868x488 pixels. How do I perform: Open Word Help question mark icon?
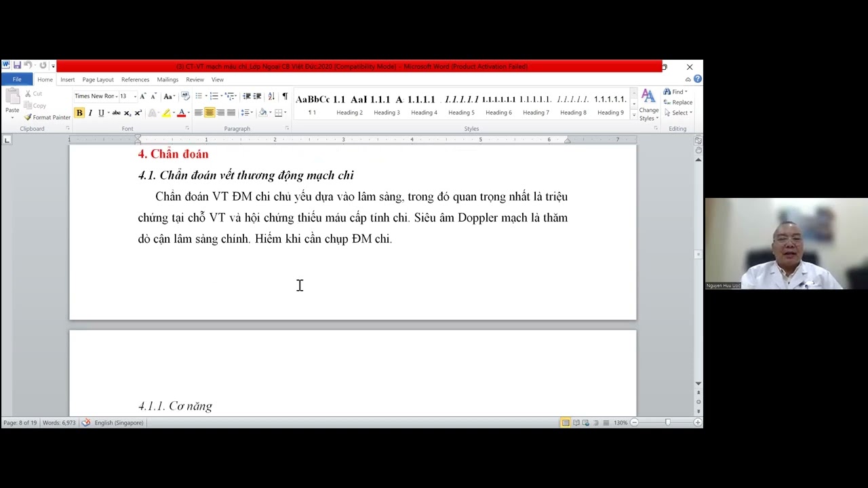(x=698, y=79)
